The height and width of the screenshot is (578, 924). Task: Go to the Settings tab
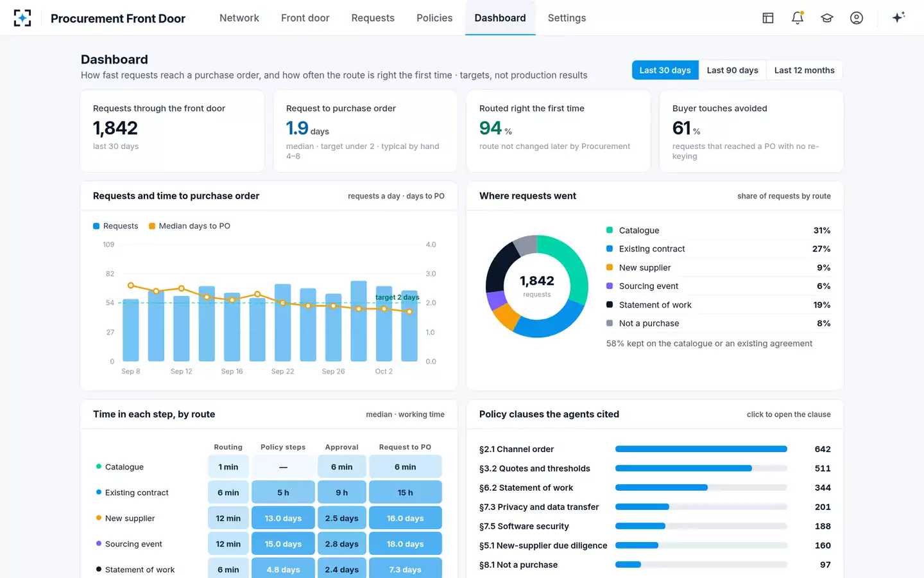(x=567, y=18)
